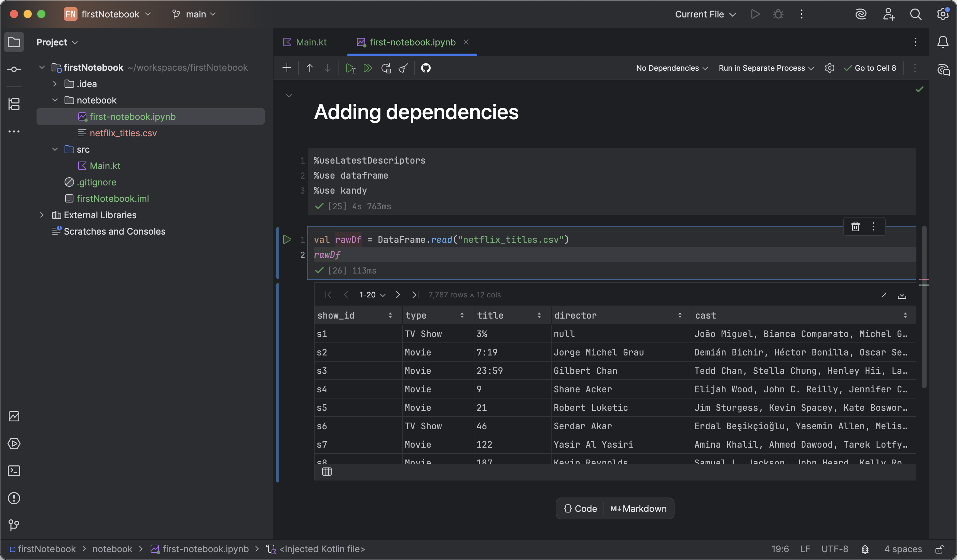Open the 1-20 rows page dropdown
The width and height of the screenshot is (957, 560).
pos(372,295)
